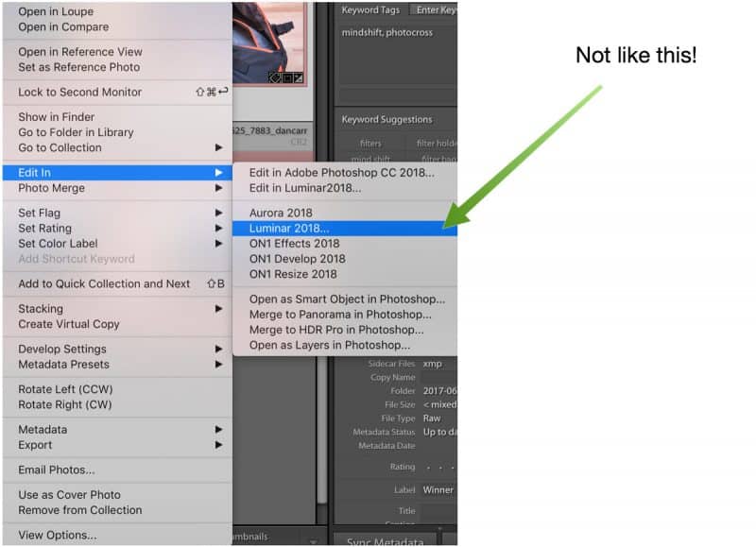Click the develop adjustments badge on the thumbnail
The height and width of the screenshot is (547, 756).
tap(296, 75)
